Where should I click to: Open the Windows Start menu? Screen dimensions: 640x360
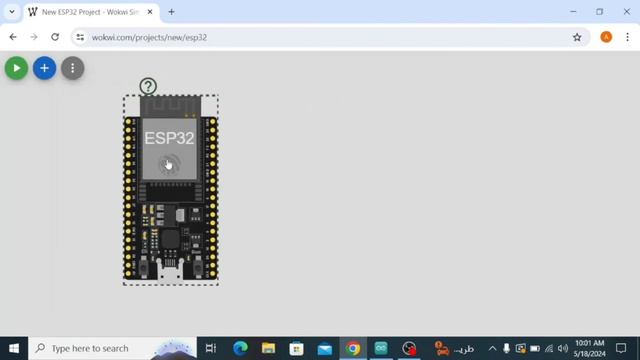(x=14, y=348)
